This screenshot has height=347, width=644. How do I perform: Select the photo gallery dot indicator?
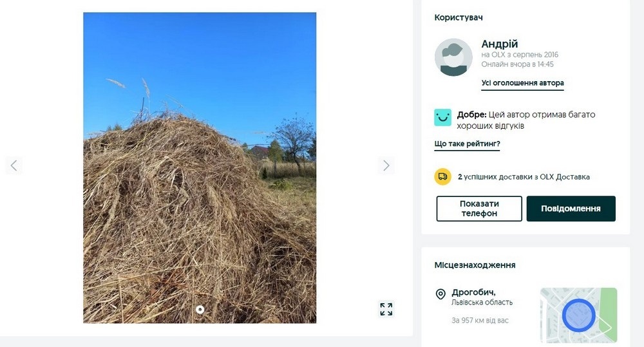200,310
